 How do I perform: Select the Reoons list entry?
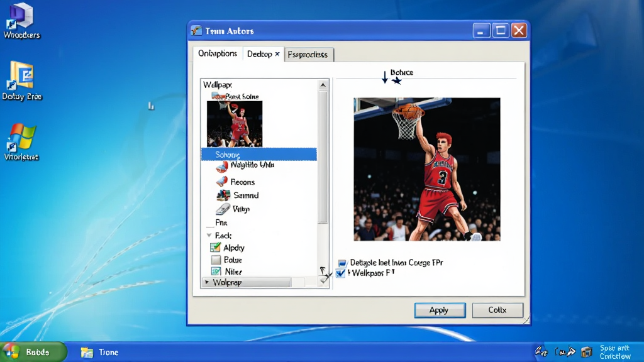pyautogui.click(x=242, y=182)
